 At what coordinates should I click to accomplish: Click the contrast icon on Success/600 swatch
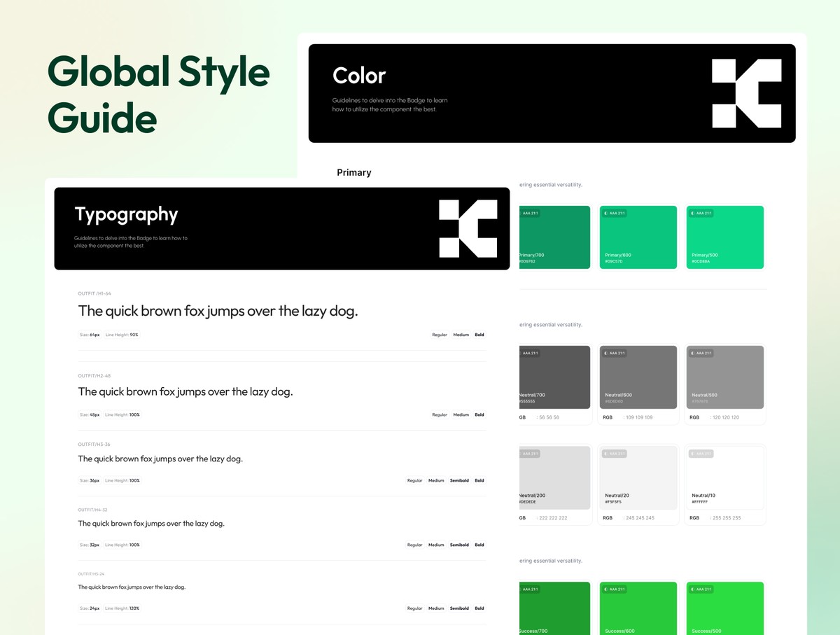[x=606, y=589]
